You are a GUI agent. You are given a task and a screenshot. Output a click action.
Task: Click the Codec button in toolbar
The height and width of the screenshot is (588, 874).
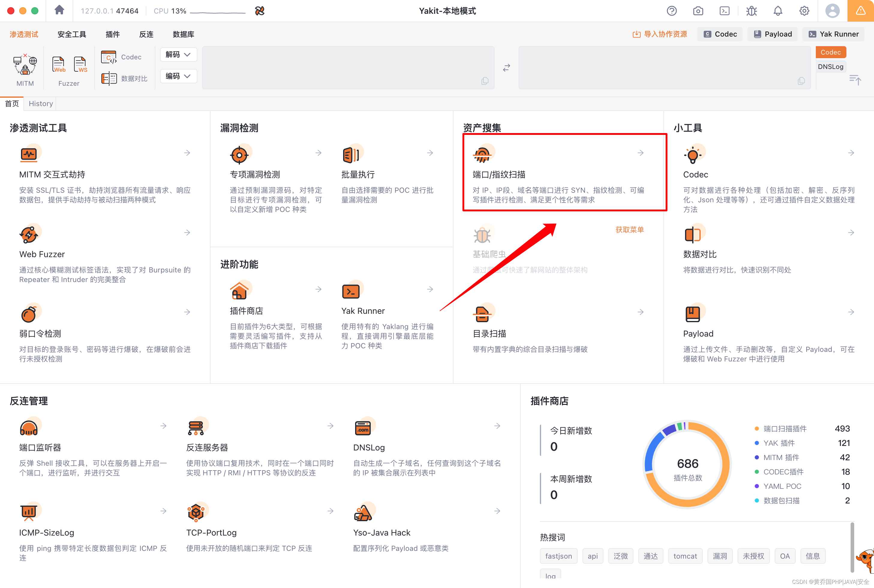(x=720, y=34)
